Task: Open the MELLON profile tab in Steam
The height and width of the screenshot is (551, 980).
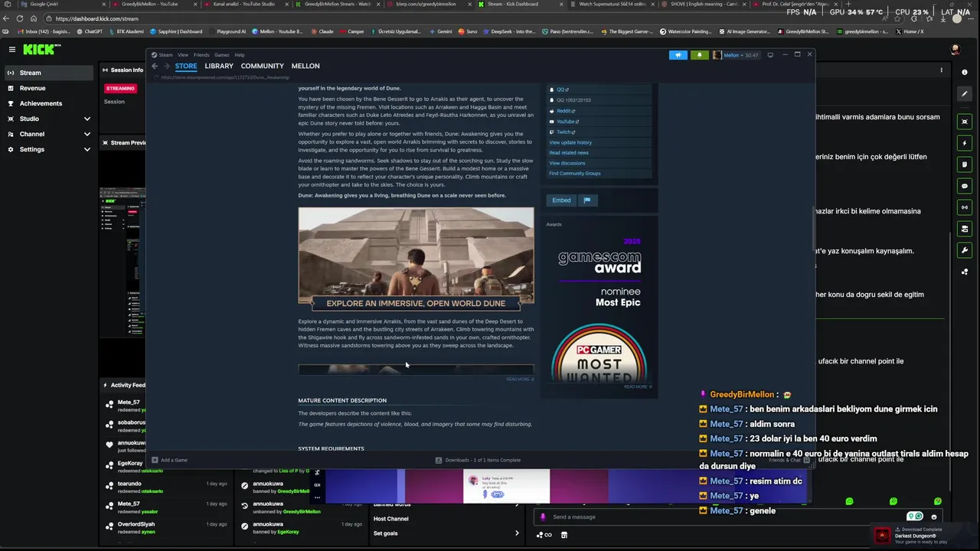Action: point(305,66)
